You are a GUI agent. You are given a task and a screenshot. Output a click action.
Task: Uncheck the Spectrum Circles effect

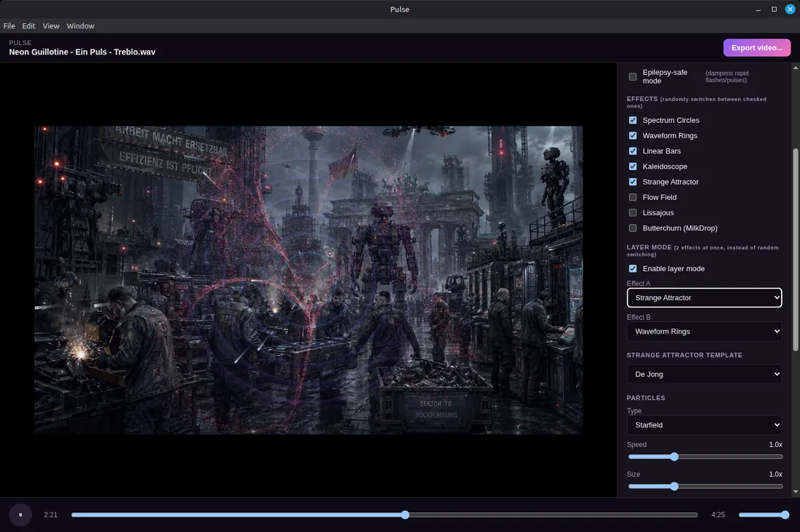pyautogui.click(x=633, y=120)
